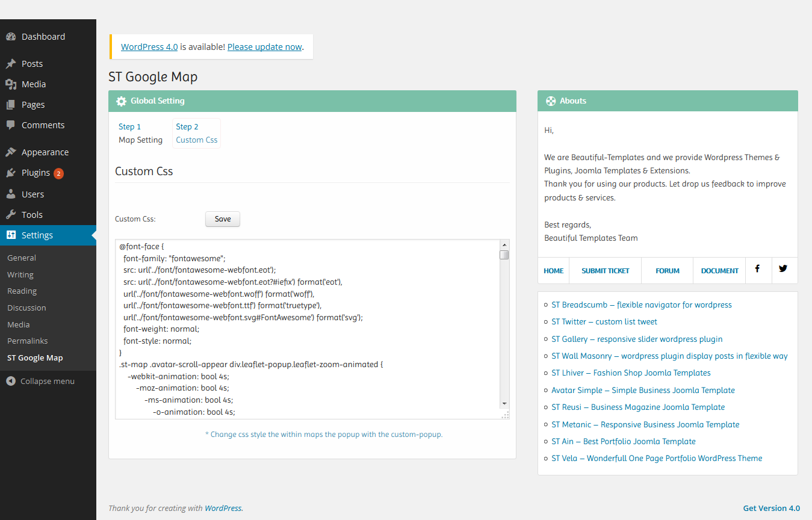Open ST Vela WordPress Theme link

657,459
